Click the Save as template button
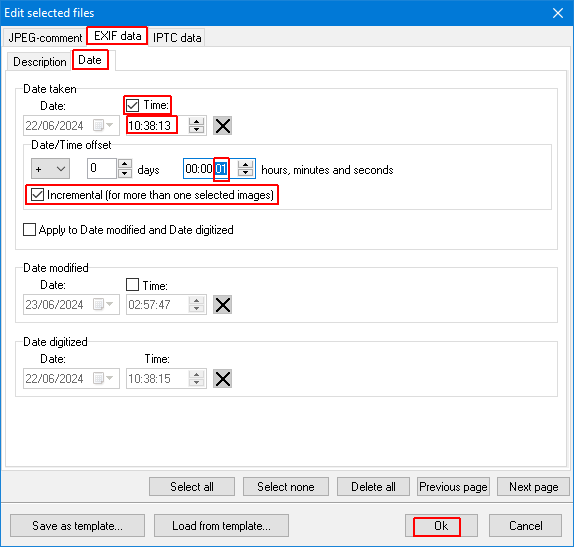This screenshot has width=574, height=547. [x=77, y=526]
